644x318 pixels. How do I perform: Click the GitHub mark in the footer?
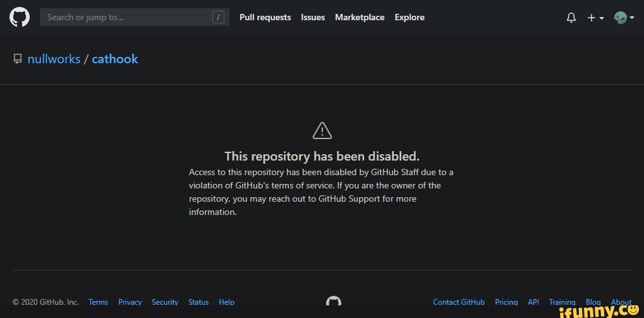(x=334, y=301)
